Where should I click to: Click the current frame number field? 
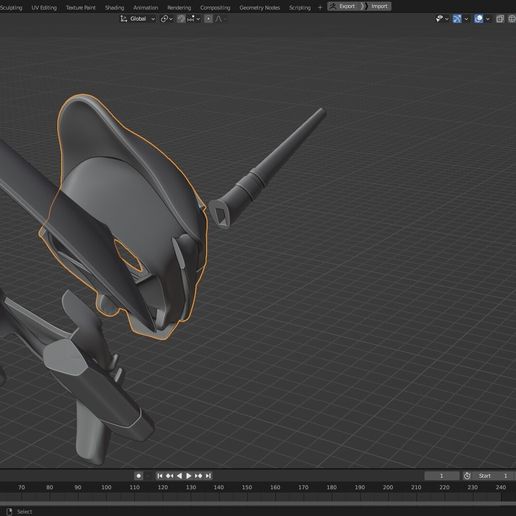[x=441, y=476]
